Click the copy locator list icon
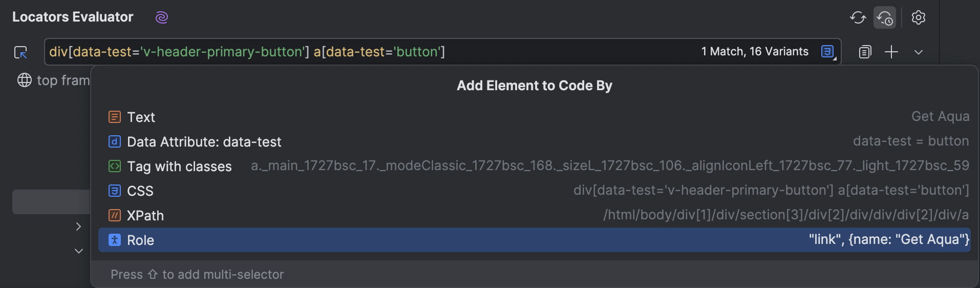This screenshot has width=980, height=288. (x=865, y=52)
